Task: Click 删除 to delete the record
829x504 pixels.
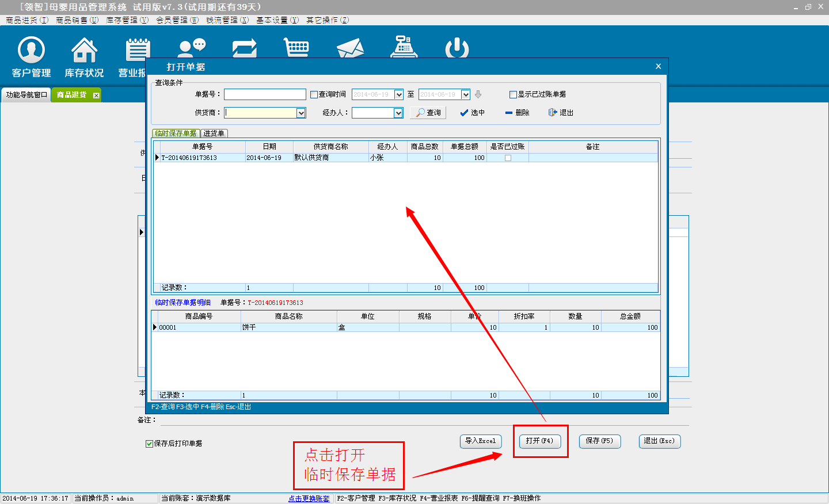Action: pyautogui.click(x=517, y=113)
